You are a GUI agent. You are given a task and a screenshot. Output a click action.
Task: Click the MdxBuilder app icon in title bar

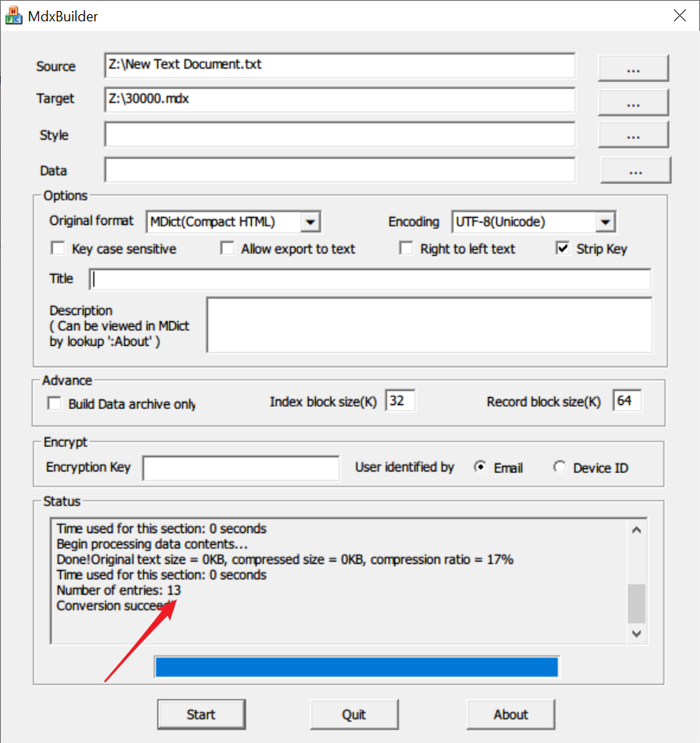(13, 15)
